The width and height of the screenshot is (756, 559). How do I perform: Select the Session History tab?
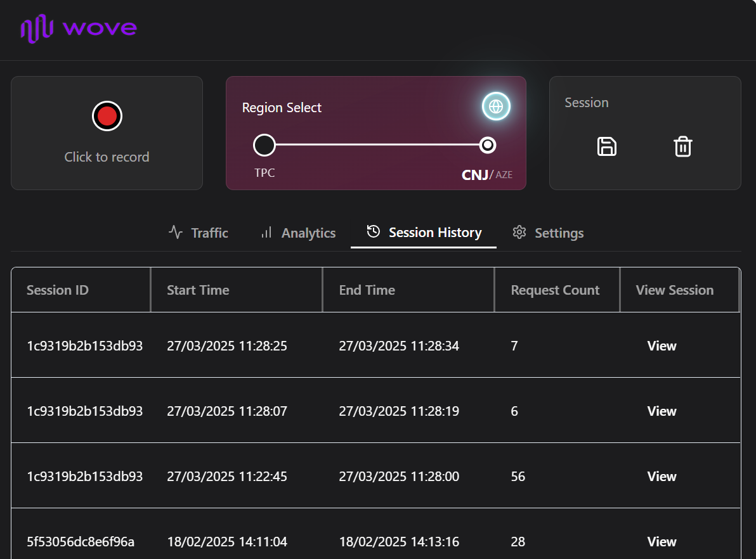point(424,232)
